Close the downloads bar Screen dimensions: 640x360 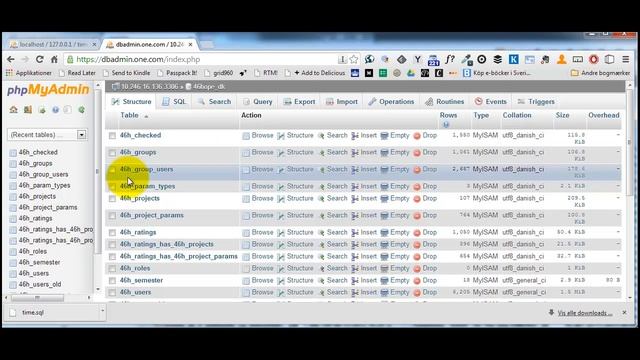point(624,312)
